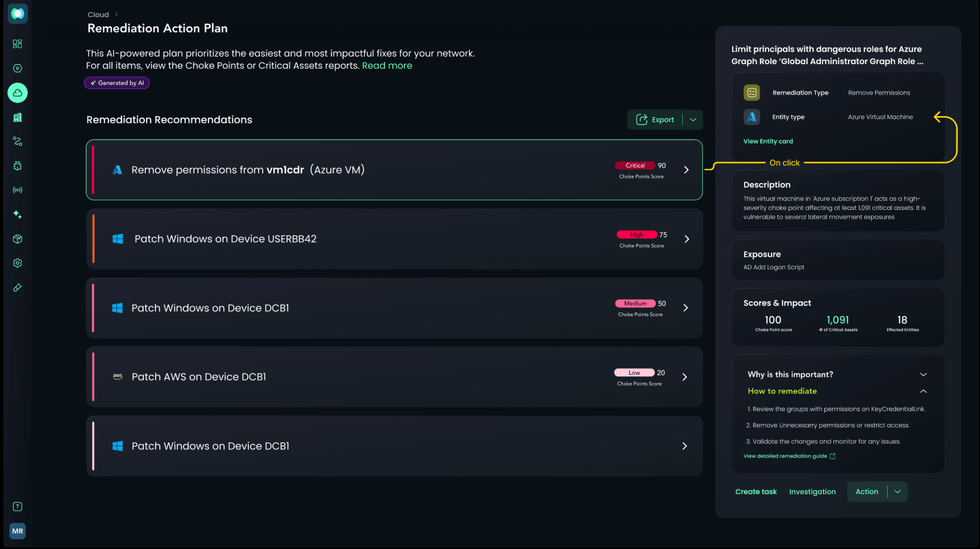Click the Create task button
980x549 pixels.
tap(756, 492)
